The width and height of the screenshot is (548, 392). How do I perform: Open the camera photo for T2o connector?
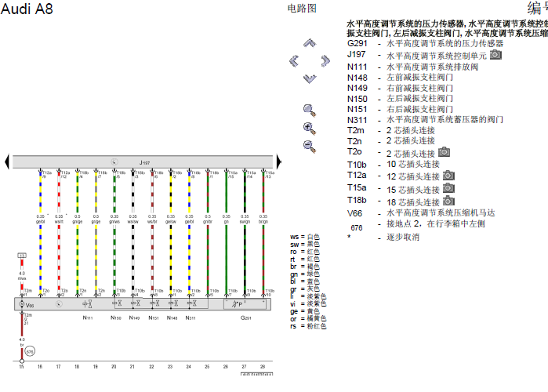coord(444,152)
